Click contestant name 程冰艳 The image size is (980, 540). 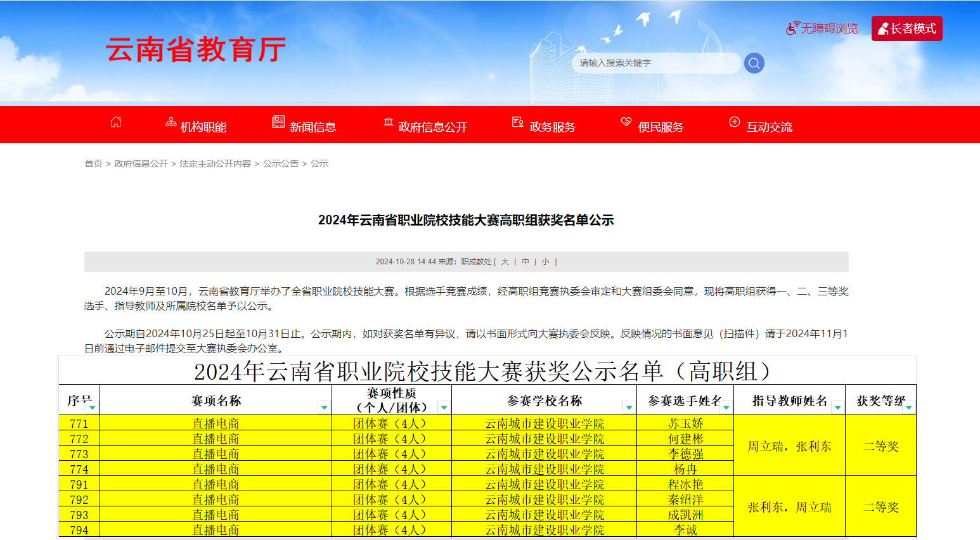click(x=685, y=484)
